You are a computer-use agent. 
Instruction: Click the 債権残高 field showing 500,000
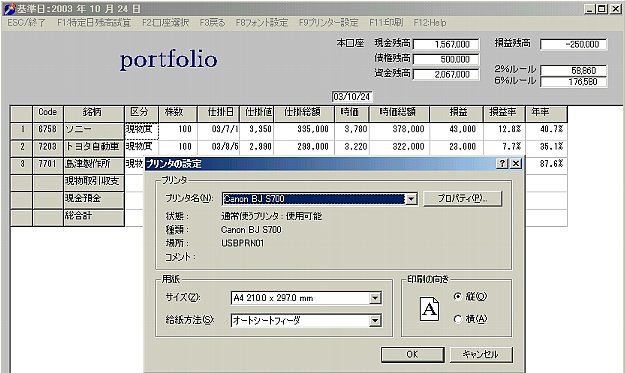446,59
